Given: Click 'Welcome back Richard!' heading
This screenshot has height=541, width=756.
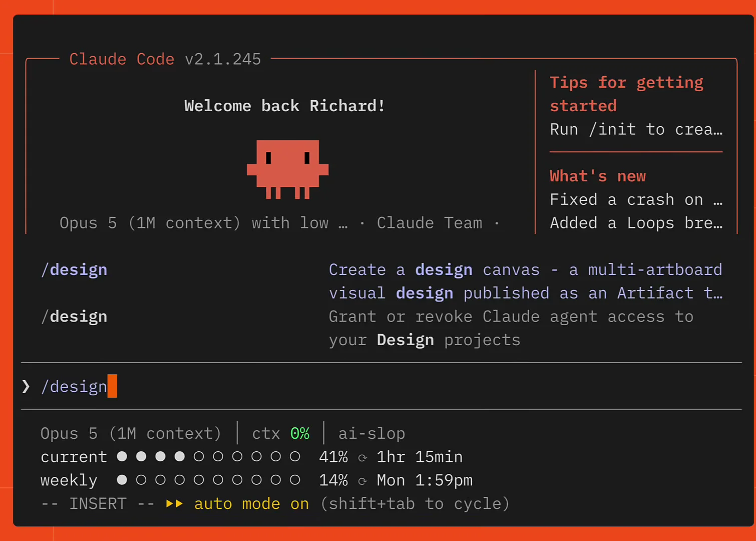Looking at the screenshot, I should (284, 106).
